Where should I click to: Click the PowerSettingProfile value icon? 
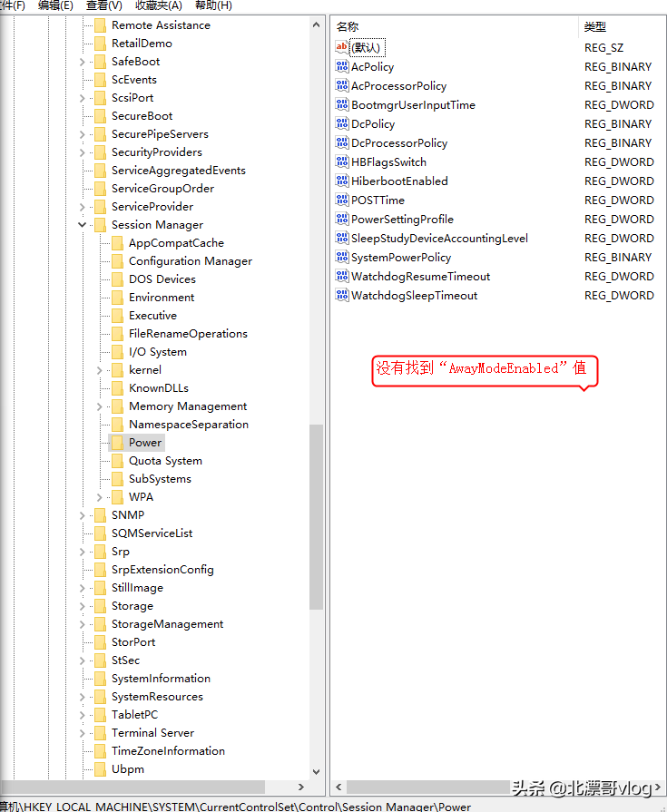[x=342, y=219]
